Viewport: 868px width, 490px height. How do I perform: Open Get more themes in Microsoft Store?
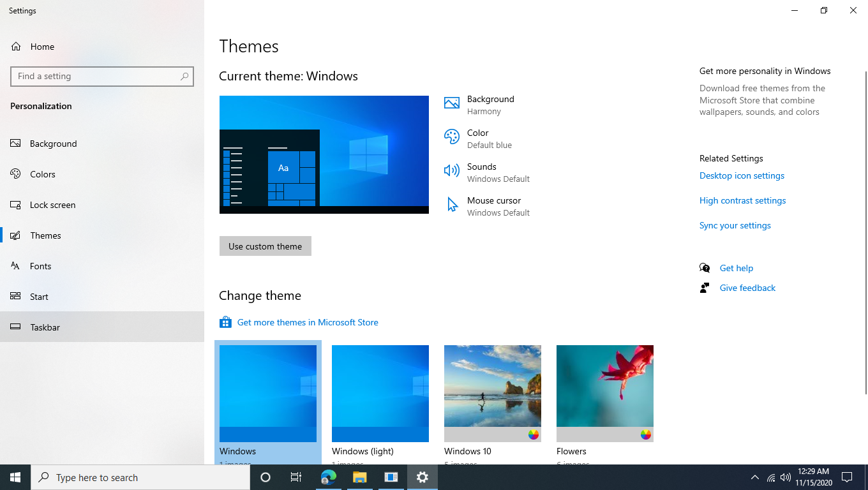pos(308,322)
